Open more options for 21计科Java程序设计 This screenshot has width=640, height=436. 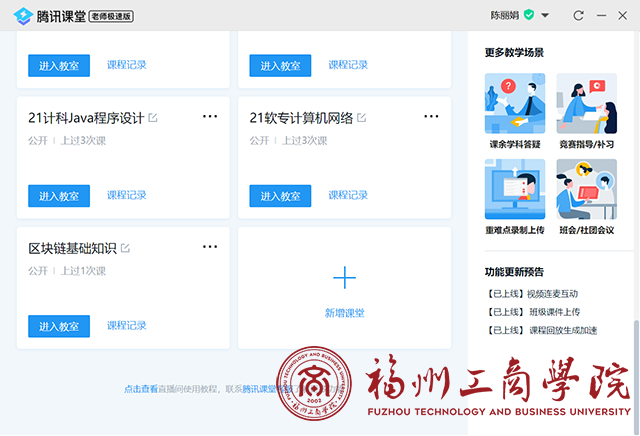tap(209, 117)
